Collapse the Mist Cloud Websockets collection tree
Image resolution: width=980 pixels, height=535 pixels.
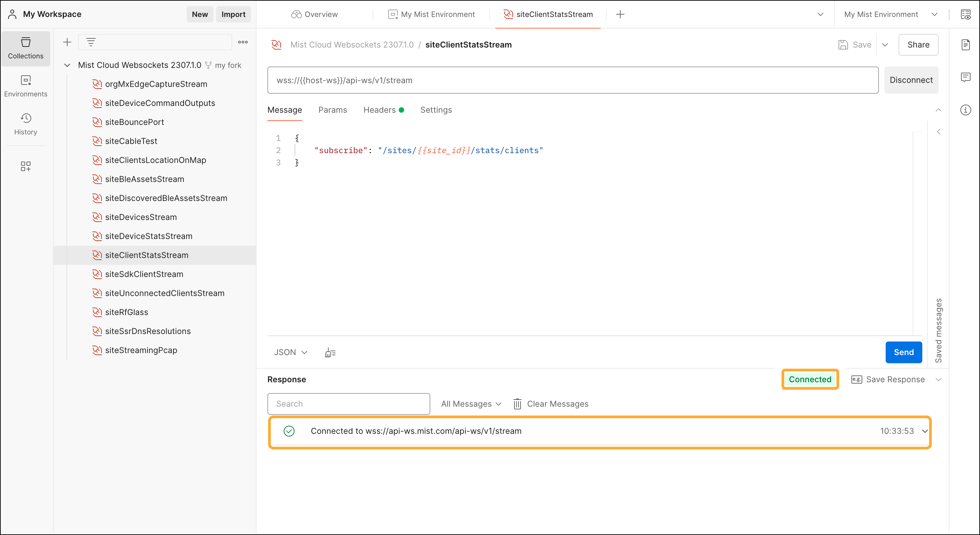67,65
